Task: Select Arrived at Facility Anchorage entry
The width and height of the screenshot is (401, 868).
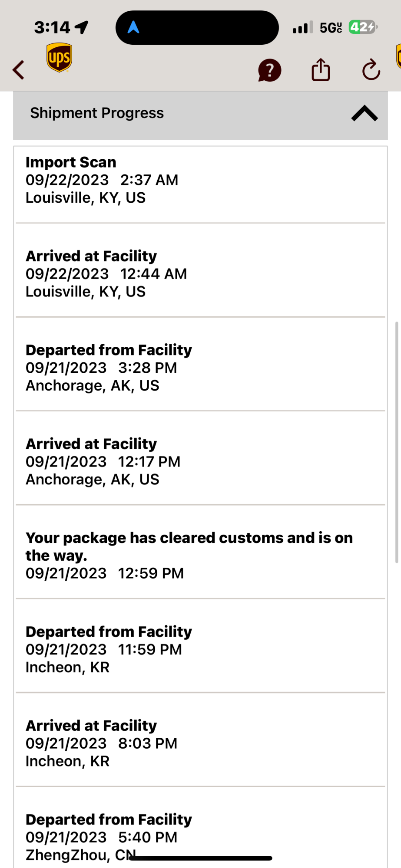Action: coord(200,461)
